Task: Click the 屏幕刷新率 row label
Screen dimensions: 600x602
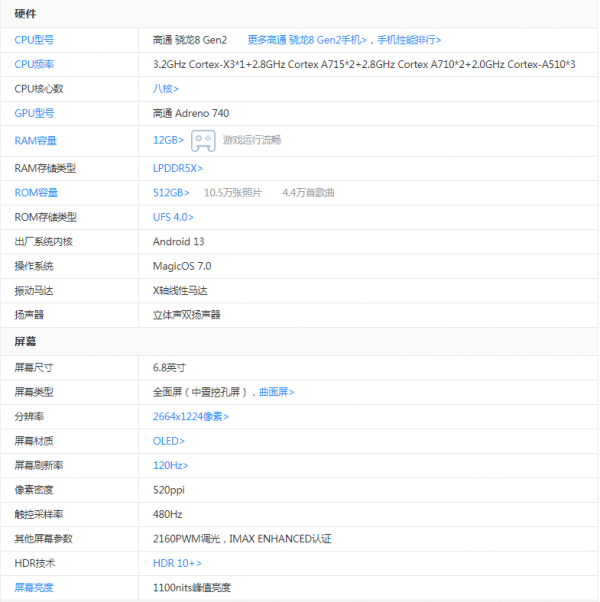Action: (39, 465)
